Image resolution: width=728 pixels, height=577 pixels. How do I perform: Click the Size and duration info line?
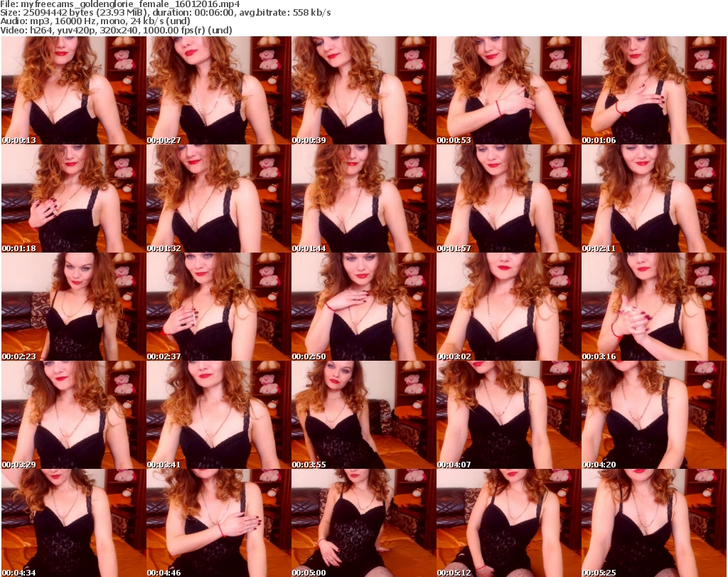click(165, 13)
